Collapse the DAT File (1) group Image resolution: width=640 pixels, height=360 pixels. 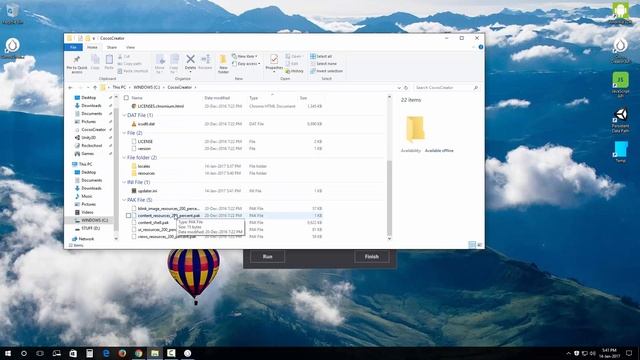124,116
